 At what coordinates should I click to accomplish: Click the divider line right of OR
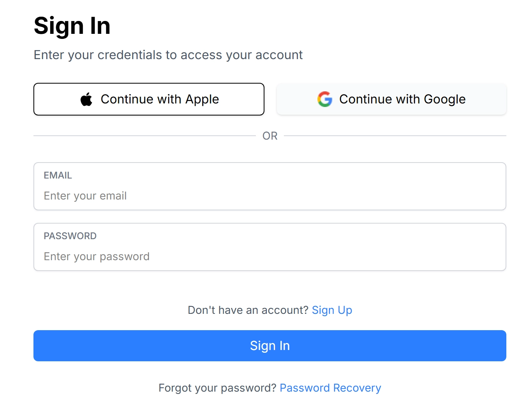click(x=395, y=136)
